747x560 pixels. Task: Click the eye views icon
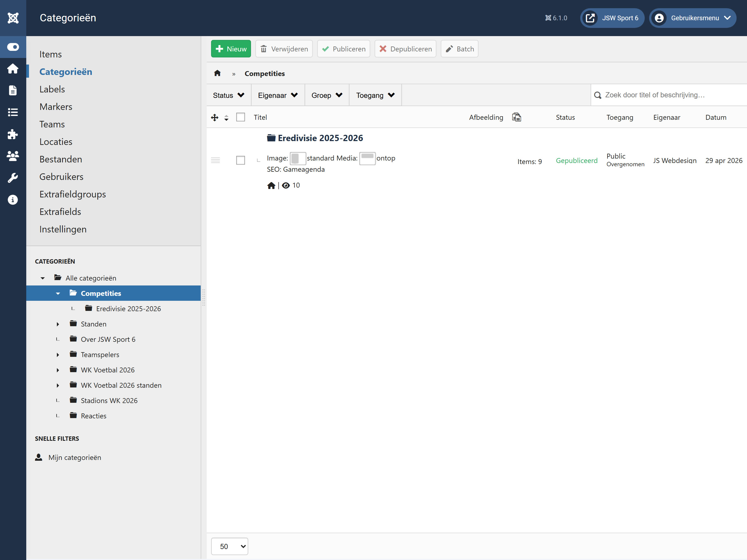pos(286,185)
